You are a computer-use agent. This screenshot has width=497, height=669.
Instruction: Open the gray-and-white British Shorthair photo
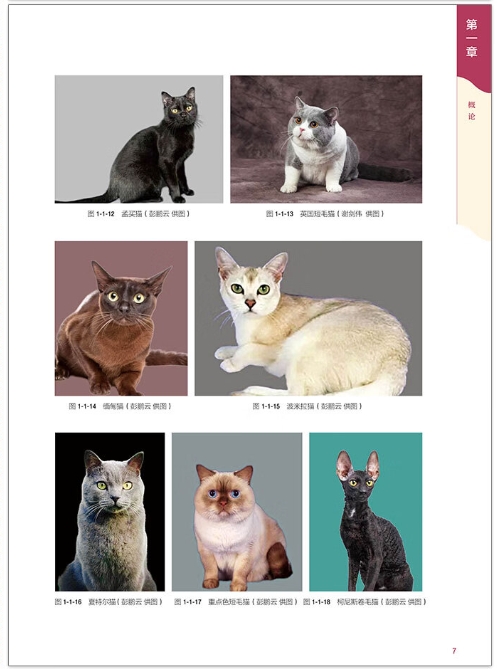(x=326, y=139)
